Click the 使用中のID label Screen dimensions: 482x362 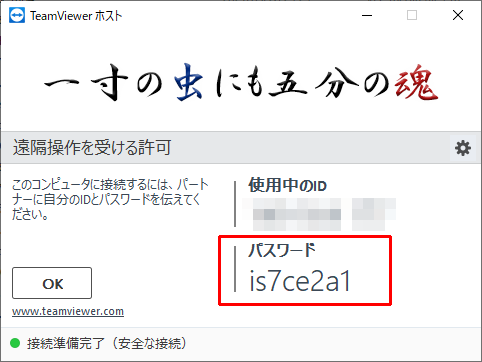tap(287, 185)
